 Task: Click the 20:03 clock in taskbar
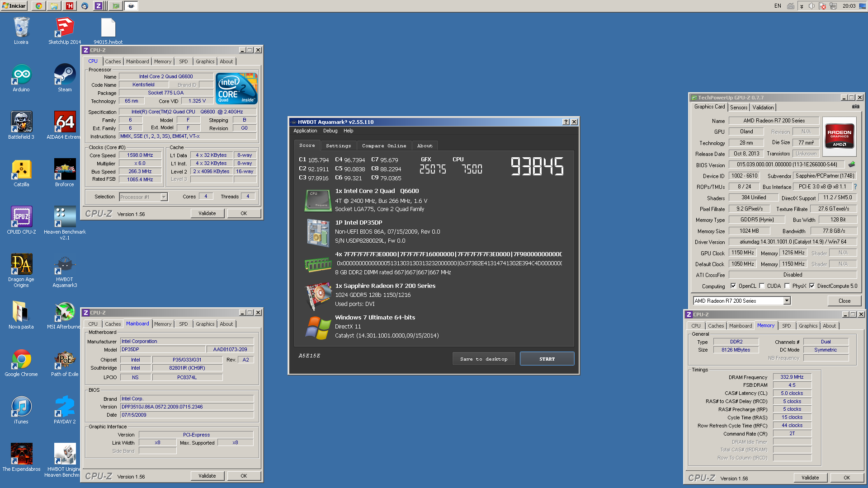(x=849, y=6)
